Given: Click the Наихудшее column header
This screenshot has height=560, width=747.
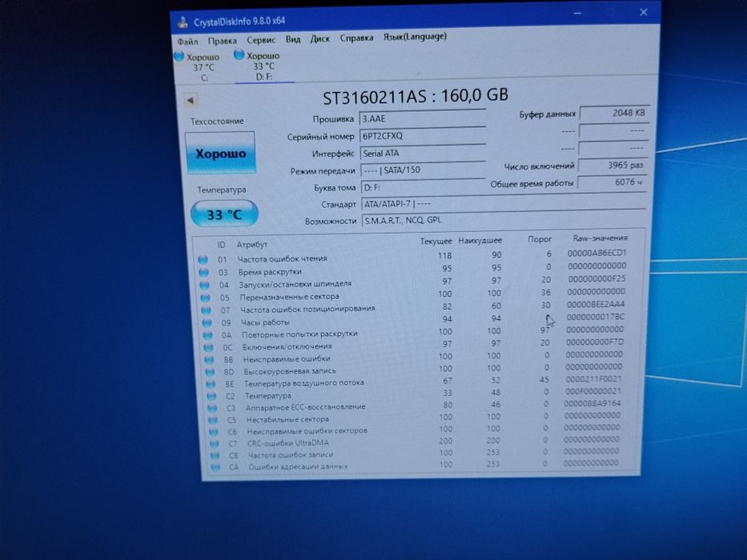Looking at the screenshot, I should 480,241.
